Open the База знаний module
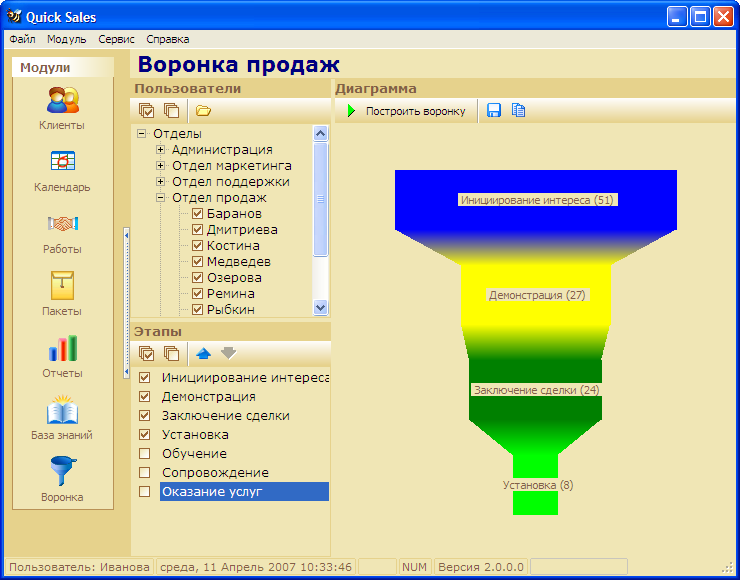The width and height of the screenshot is (740, 580). tap(62, 418)
